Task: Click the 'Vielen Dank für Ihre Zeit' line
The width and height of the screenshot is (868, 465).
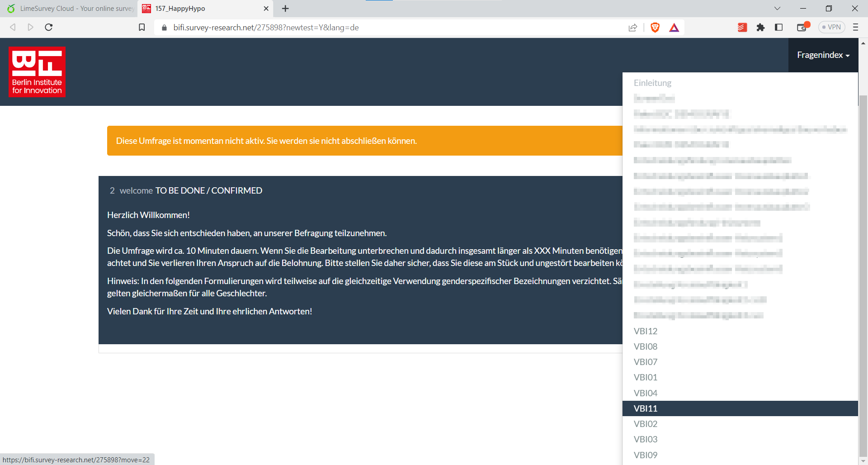Action: click(210, 311)
